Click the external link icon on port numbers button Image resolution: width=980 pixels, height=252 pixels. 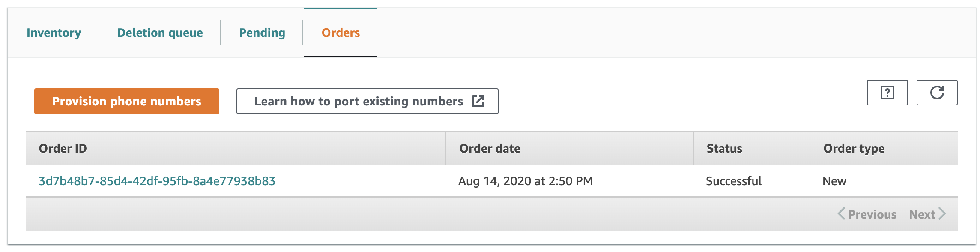pos(478,101)
